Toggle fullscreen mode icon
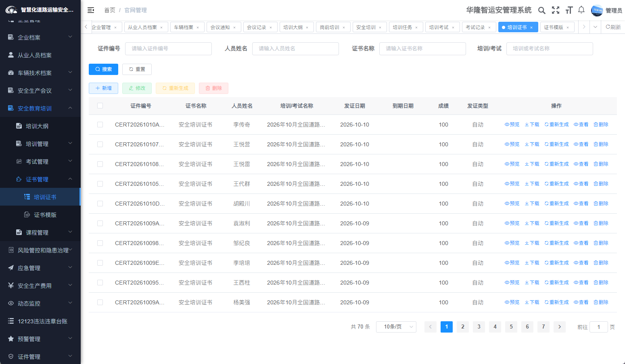The image size is (625, 364). pos(556,10)
